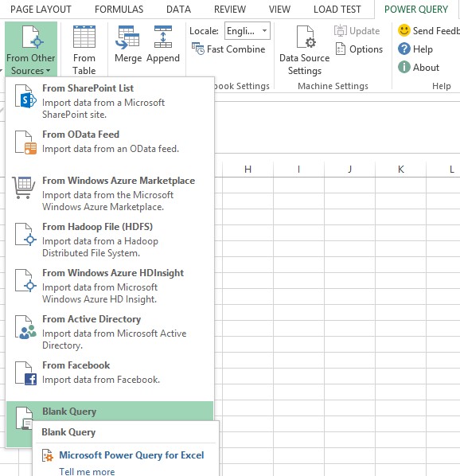Click the Merge queries icon

(x=127, y=37)
